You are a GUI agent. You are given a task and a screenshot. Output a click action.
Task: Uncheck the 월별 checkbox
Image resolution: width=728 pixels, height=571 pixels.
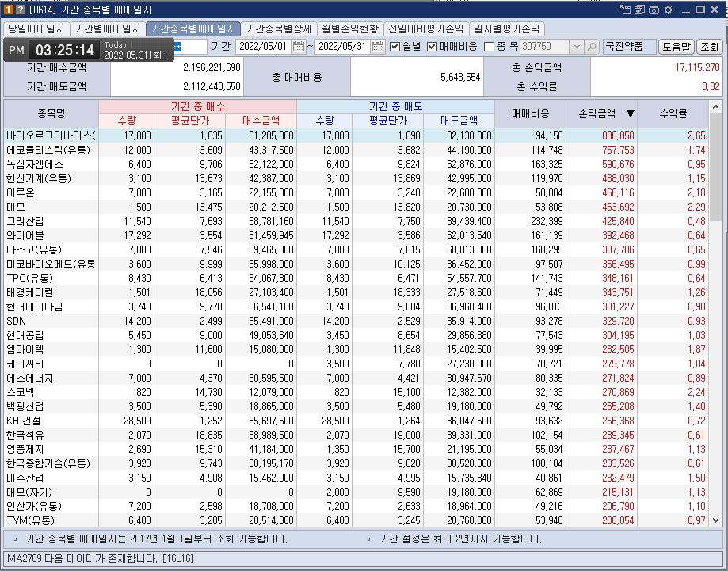point(395,47)
